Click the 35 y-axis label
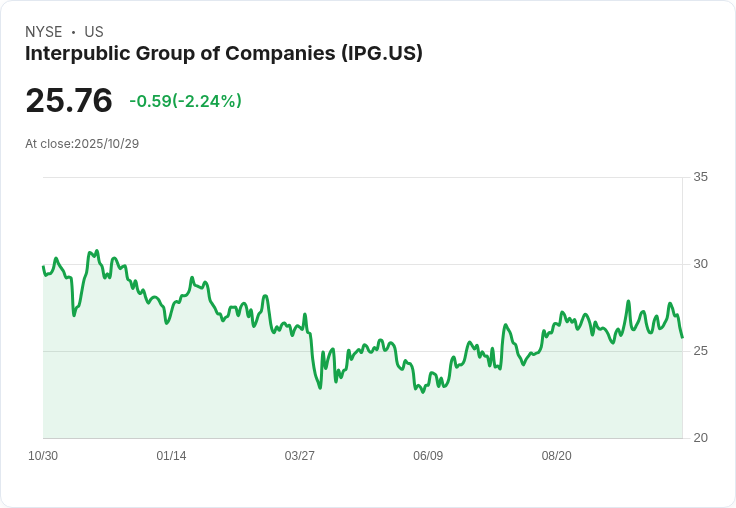The width and height of the screenshot is (736, 508). click(700, 177)
